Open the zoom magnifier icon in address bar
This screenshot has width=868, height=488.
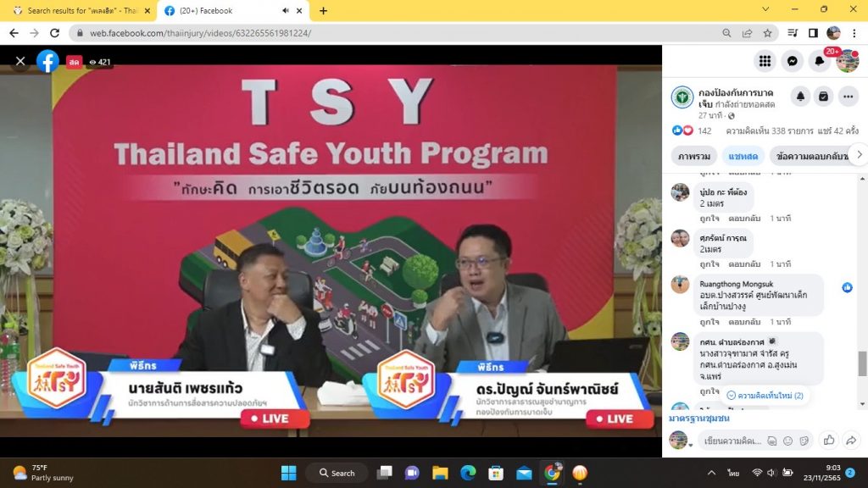click(x=726, y=33)
